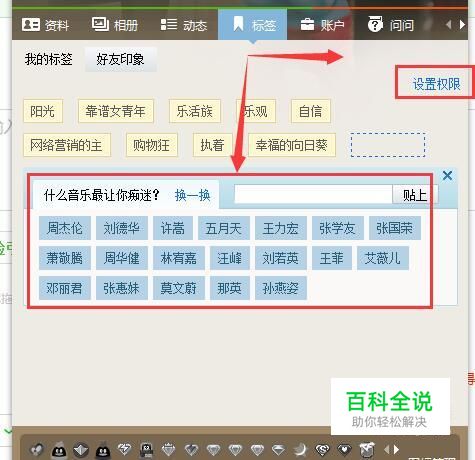Pick the 张惠妹 suggested tag
This screenshot has width=475, height=460.
coord(122,288)
